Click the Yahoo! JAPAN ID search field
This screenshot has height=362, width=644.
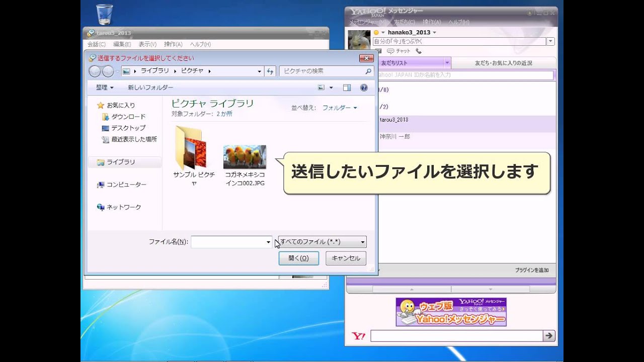(465, 75)
